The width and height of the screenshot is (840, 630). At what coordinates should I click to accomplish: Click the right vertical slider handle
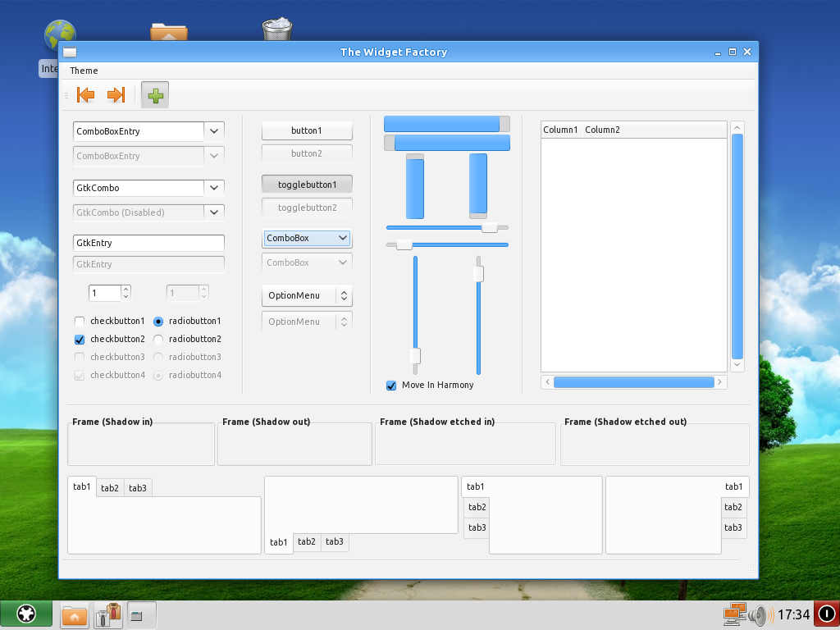point(478,274)
